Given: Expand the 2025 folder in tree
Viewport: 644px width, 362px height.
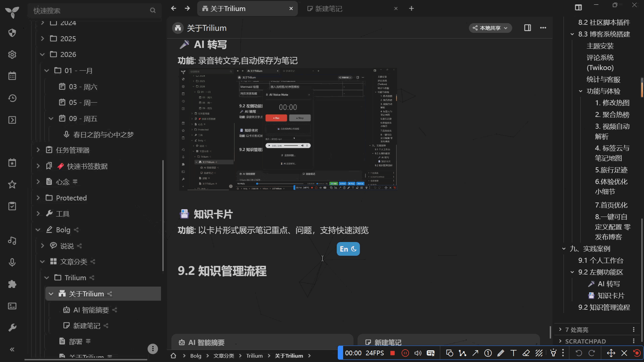Looking at the screenshot, I should coord(42,39).
